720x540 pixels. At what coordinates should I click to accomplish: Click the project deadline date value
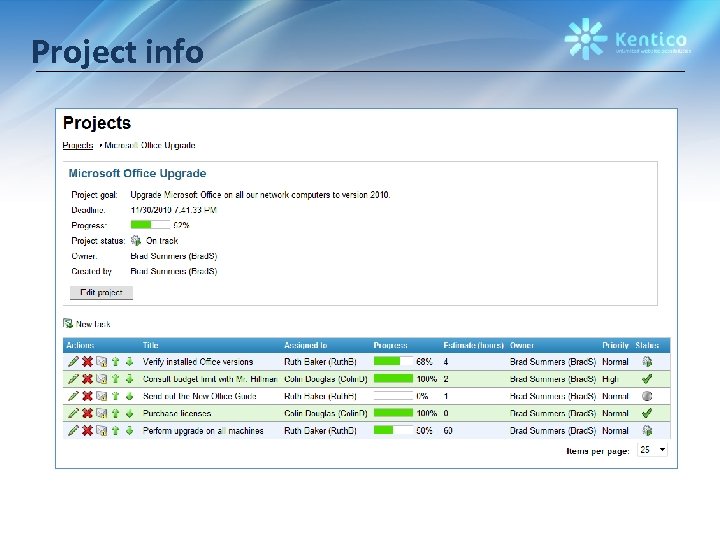(174, 210)
